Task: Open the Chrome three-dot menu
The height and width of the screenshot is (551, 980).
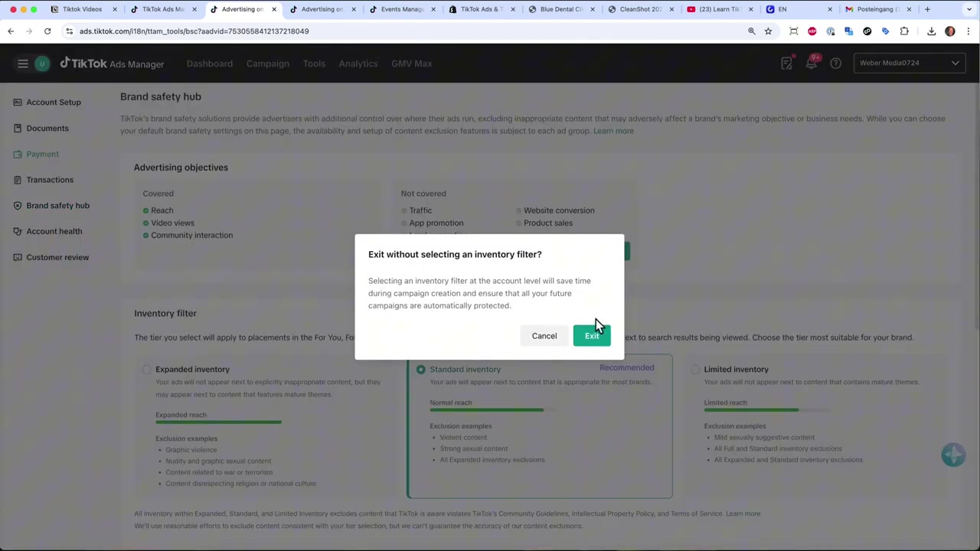Action: [969, 31]
